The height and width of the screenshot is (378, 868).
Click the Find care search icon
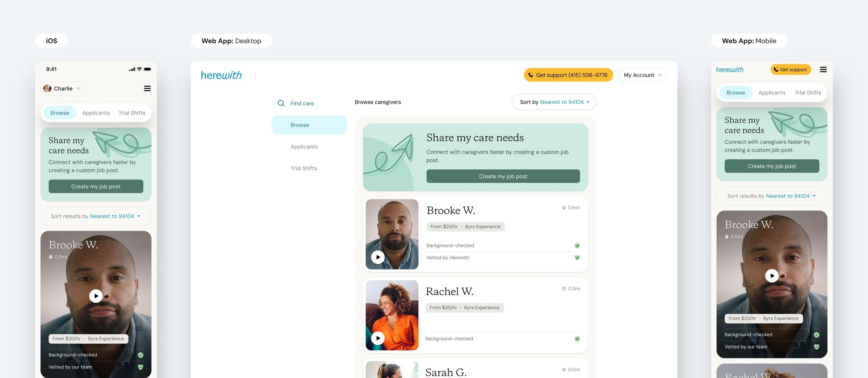click(281, 103)
